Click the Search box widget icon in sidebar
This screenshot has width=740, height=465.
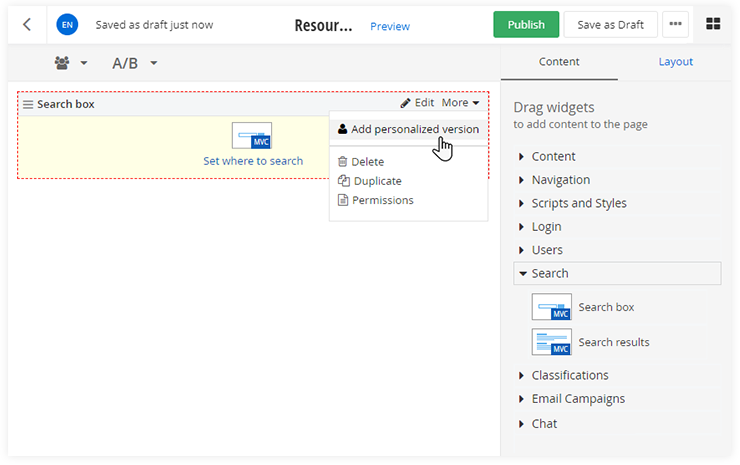click(x=552, y=307)
